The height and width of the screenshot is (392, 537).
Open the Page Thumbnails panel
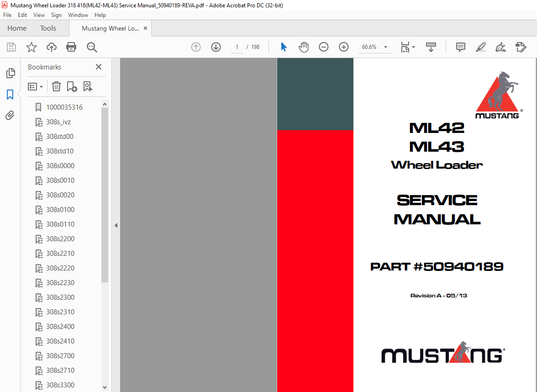click(10, 73)
